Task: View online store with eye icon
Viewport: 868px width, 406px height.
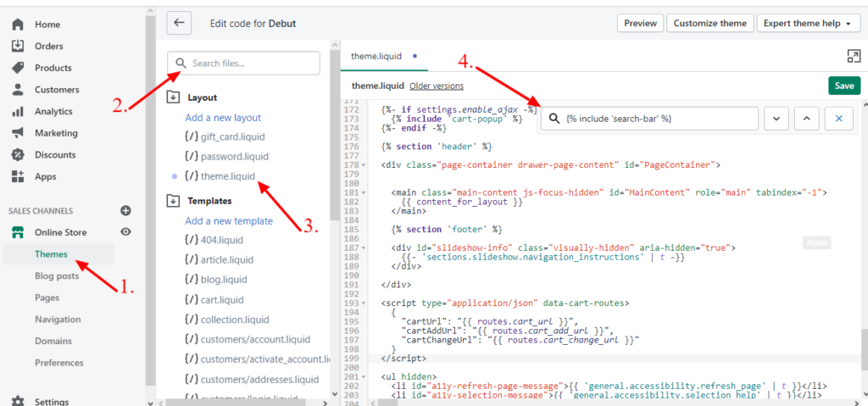Action: pos(125,232)
